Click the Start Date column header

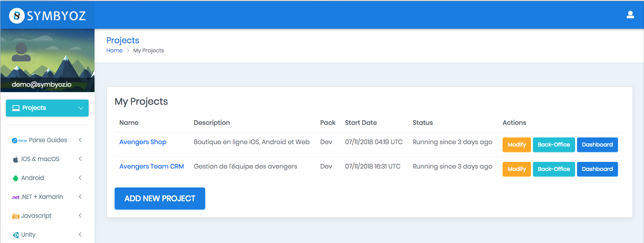coord(361,122)
